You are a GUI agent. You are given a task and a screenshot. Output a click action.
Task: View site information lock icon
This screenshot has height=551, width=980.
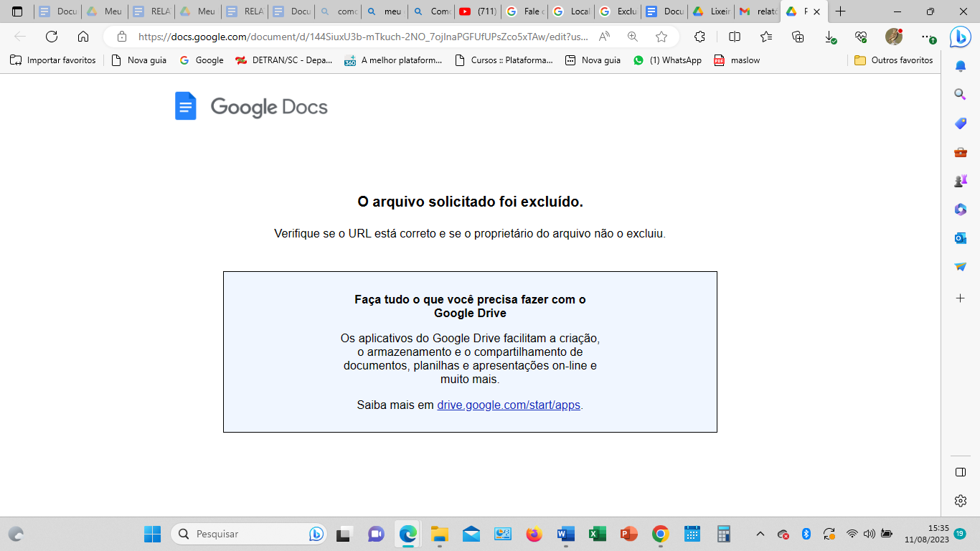(x=122, y=37)
